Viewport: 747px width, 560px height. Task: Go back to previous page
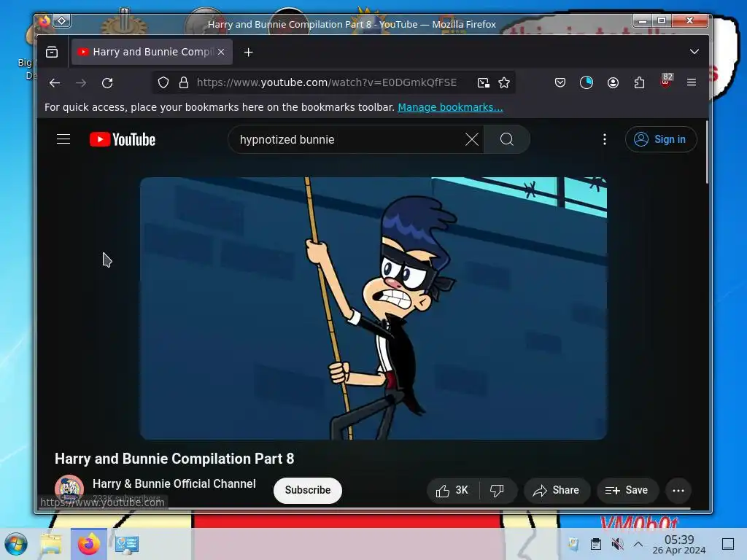coord(55,83)
